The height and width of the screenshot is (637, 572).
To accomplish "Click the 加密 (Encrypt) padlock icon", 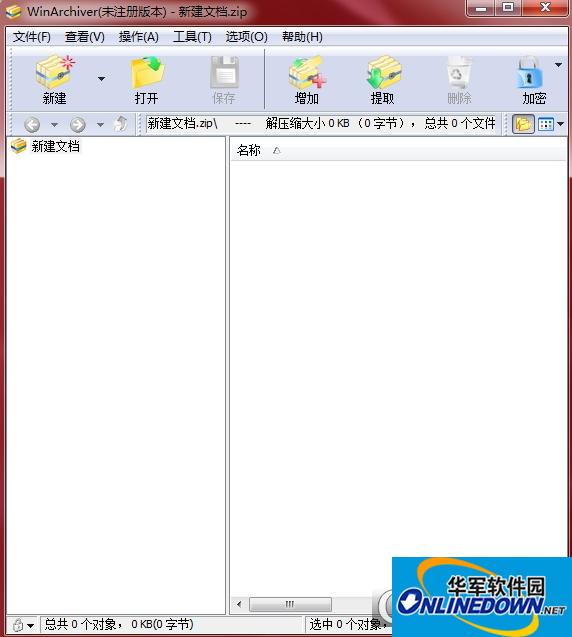I will 529,73.
